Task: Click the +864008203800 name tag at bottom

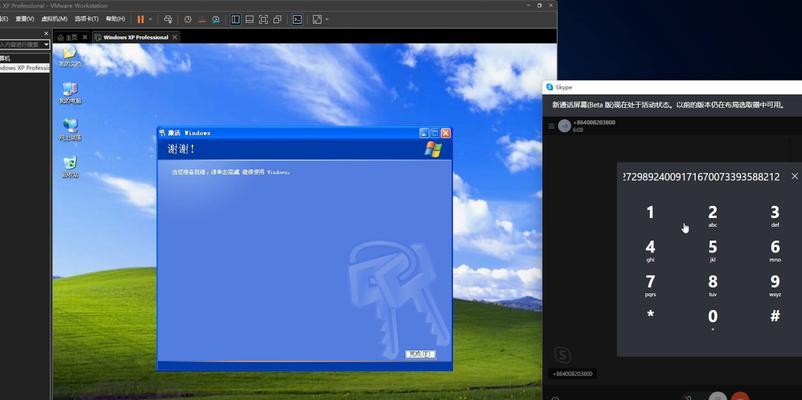Action: point(572,374)
